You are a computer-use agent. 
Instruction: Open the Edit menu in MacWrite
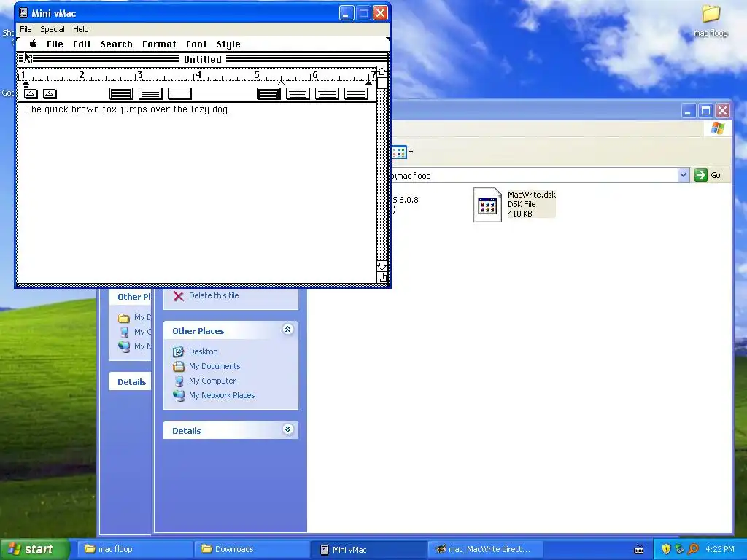tap(82, 44)
